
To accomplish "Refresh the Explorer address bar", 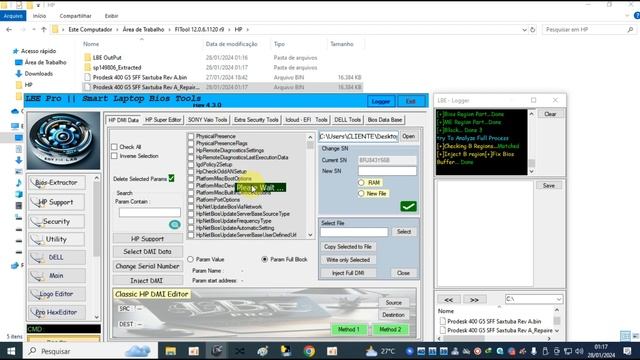I will [532, 29].
